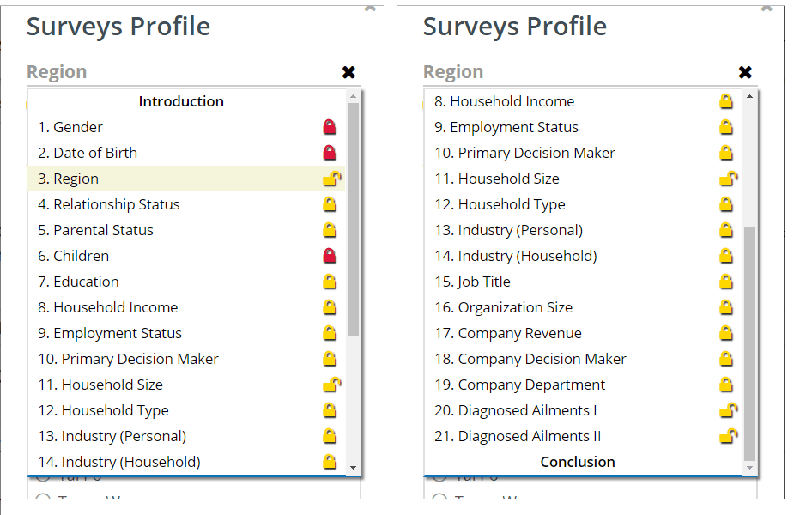
Task: Click the open lock beside Diagnosed Ailments II
Action: click(728, 437)
